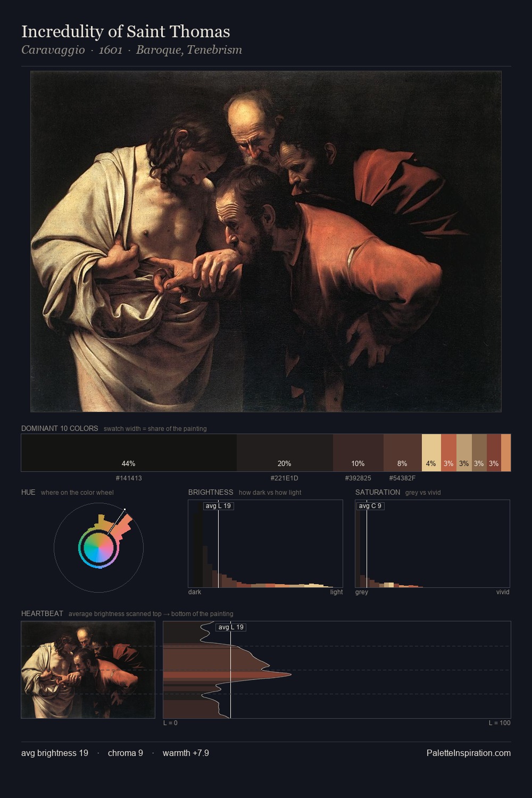The image size is (532, 798).
Task: Click the BRIGHTNESS section heading
Action: 211,492
